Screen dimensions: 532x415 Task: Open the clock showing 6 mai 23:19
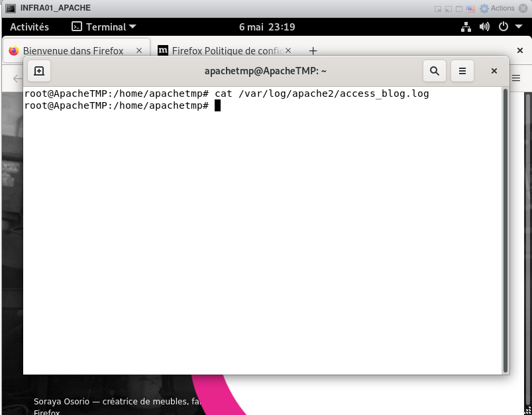click(266, 27)
